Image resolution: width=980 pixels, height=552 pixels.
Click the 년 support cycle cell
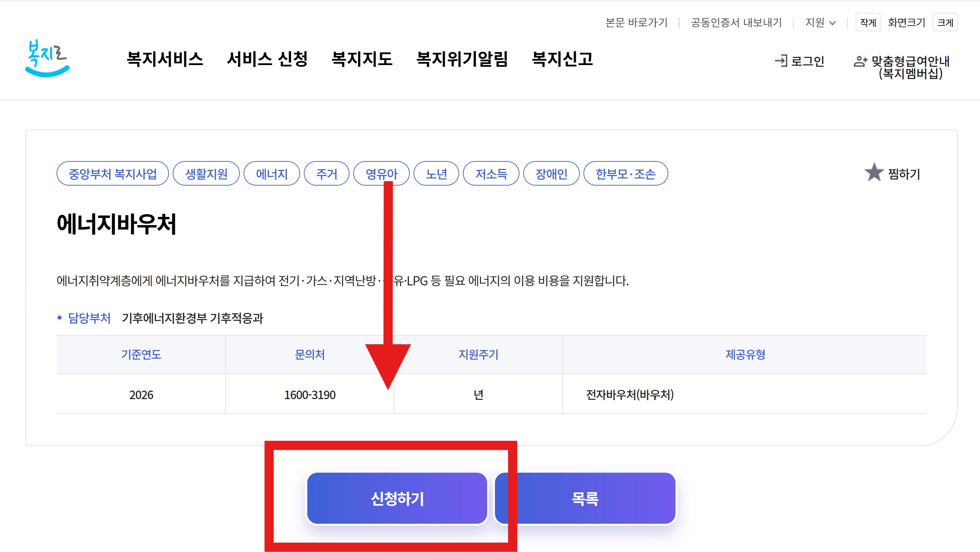pyautogui.click(x=478, y=395)
